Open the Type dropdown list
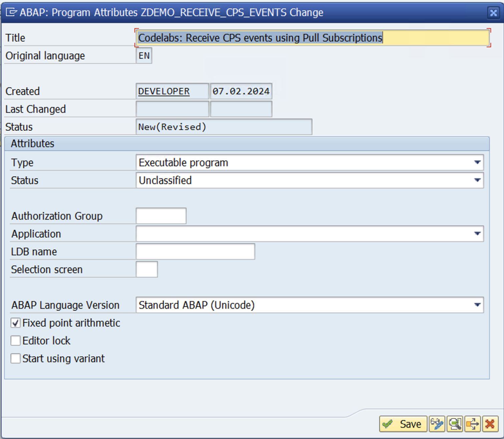Image resolution: width=504 pixels, height=439 pixels. (x=477, y=162)
